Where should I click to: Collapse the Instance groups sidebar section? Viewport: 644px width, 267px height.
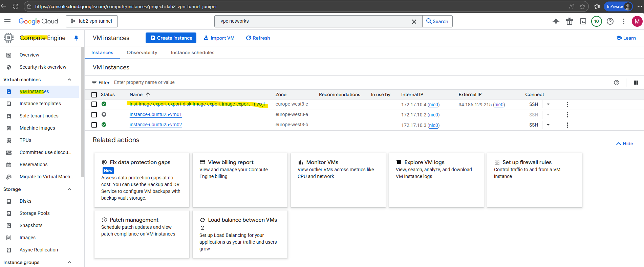coord(69,262)
